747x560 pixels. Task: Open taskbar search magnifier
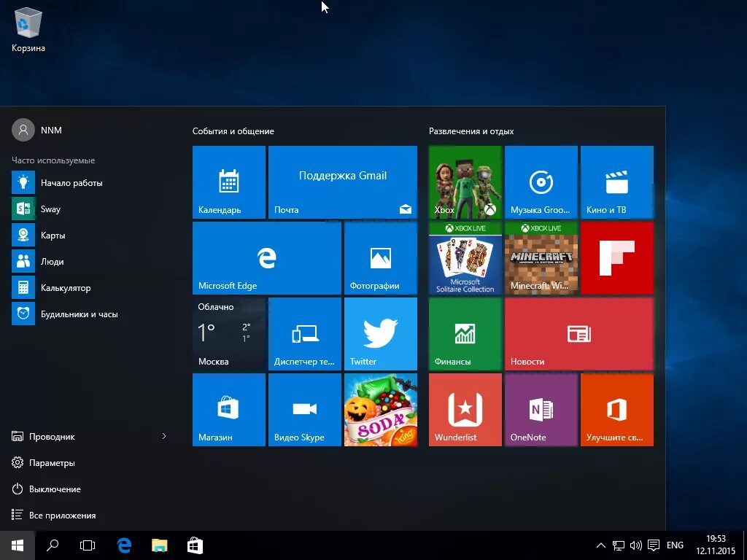pos(53,545)
